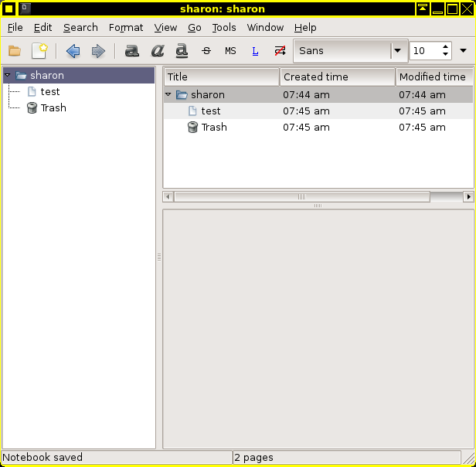Viewport: 476px width, 467px height.
Task: Open the Go menu
Action: 194,28
